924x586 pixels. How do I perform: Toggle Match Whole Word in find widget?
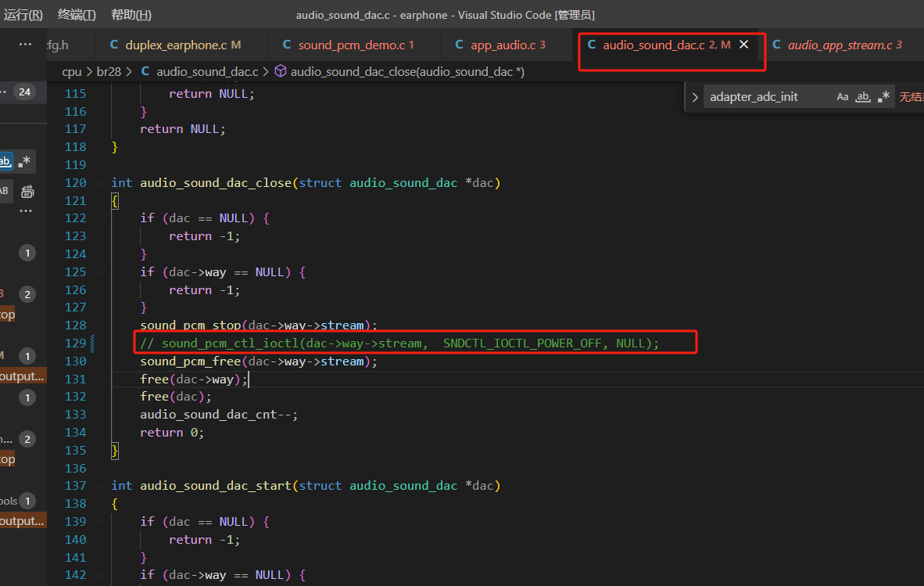click(x=863, y=97)
